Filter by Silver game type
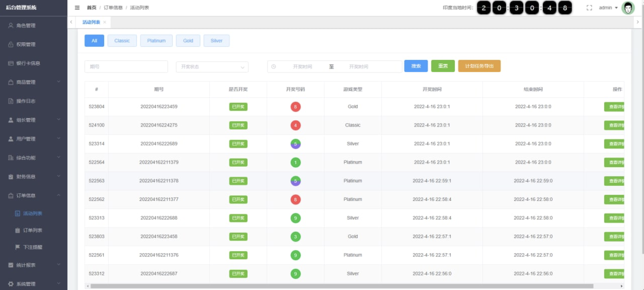This screenshot has width=644, height=290. pos(216,41)
